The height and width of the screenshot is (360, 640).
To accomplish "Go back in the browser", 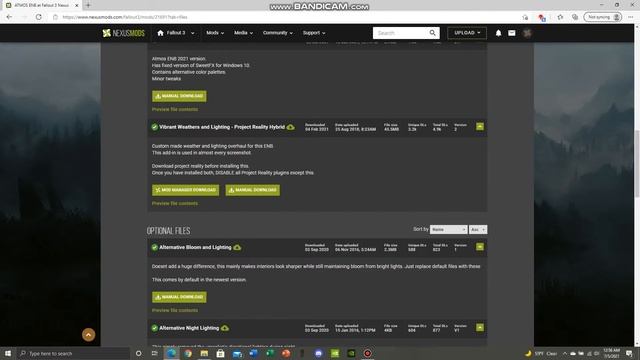I will coord(9,17).
